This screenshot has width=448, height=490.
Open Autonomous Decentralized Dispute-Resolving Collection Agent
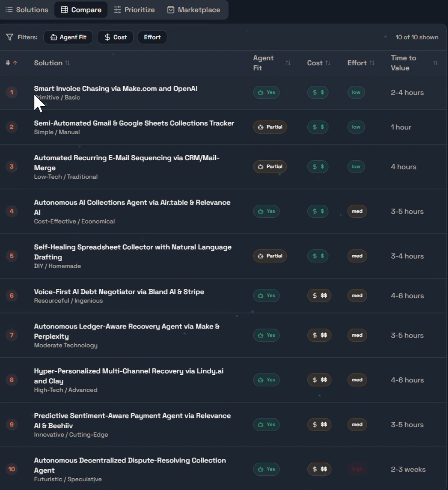pyautogui.click(x=130, y=465)
